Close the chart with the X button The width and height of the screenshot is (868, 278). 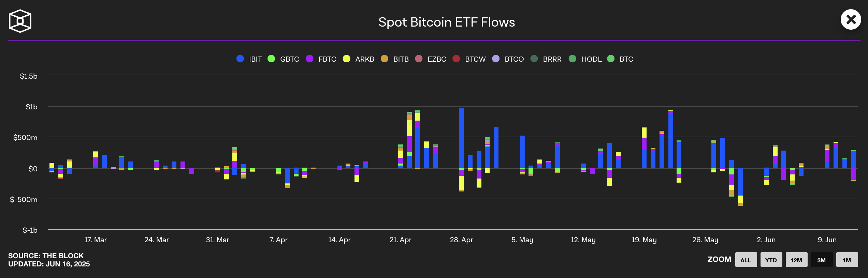[x=851, y=19]
